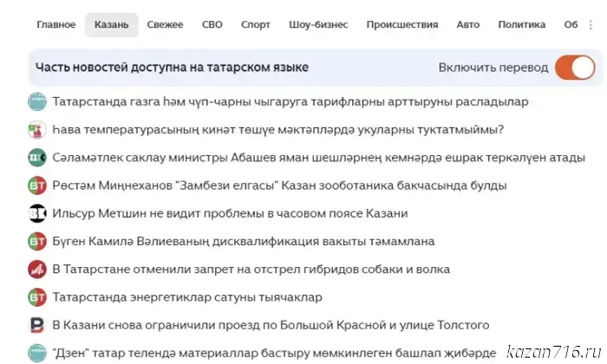Open Камилә Вәлиеваның дисквалификация news

244,242
